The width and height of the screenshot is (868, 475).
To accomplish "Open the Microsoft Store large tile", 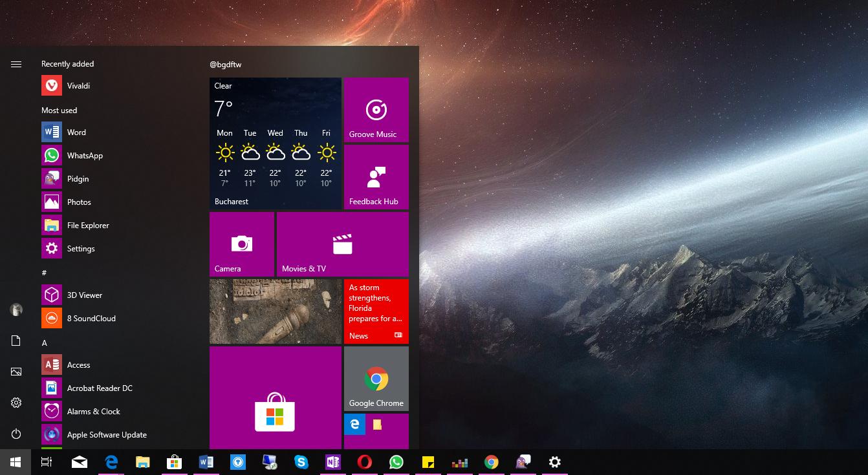I will point(276,397).
